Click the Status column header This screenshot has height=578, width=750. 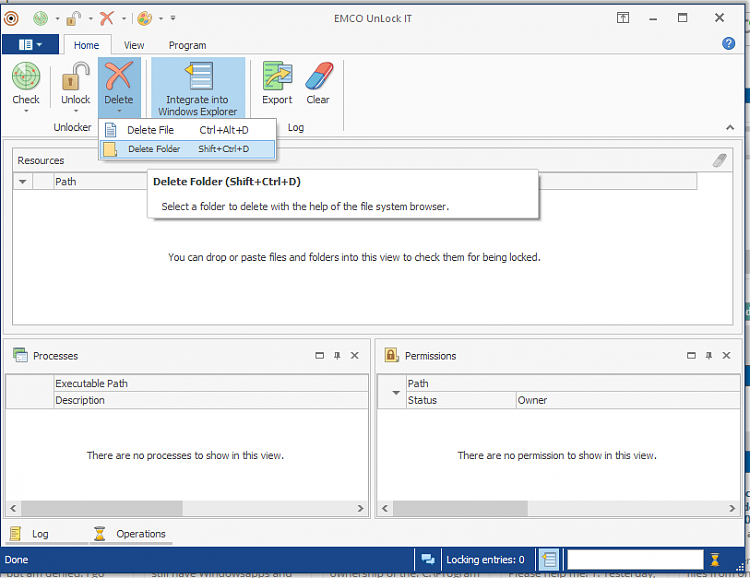coord(461,400)
